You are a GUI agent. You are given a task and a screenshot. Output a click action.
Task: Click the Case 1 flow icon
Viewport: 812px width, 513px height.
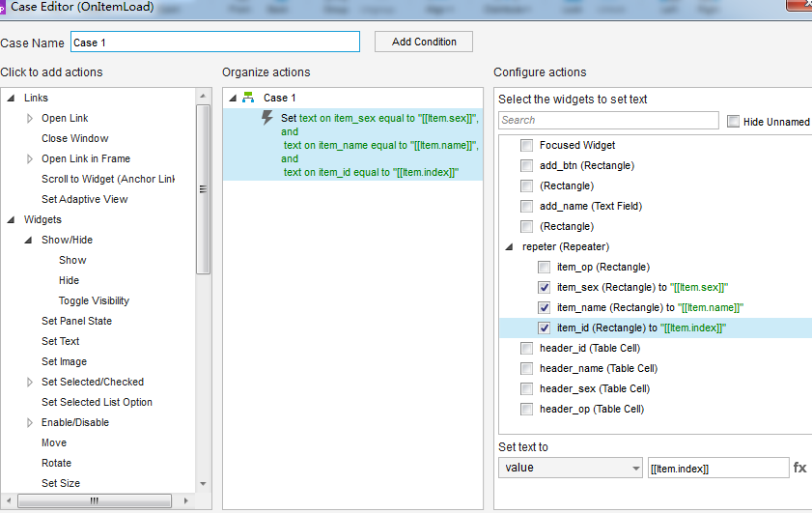tap(248, 98)
